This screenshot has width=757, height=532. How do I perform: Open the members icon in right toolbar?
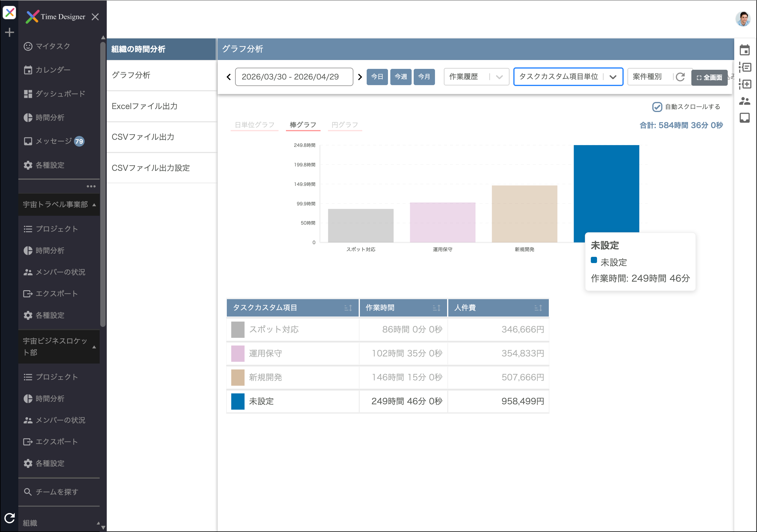[745, 101]
